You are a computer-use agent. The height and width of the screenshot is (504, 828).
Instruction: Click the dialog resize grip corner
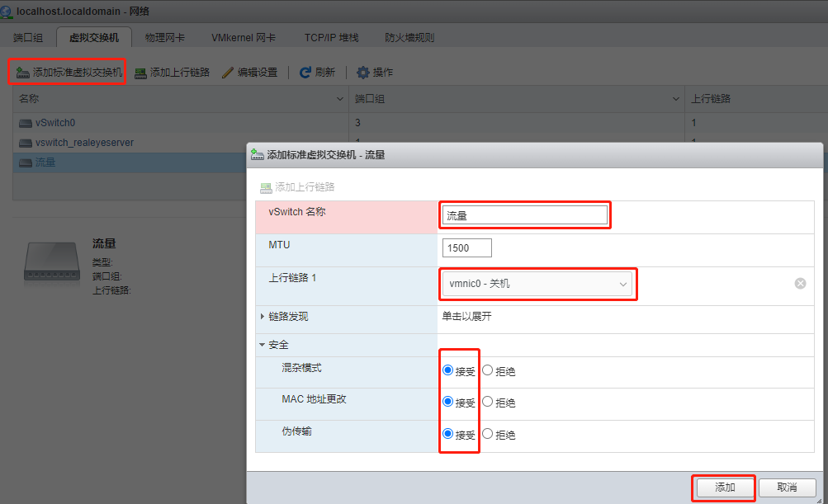click(819, 501)
